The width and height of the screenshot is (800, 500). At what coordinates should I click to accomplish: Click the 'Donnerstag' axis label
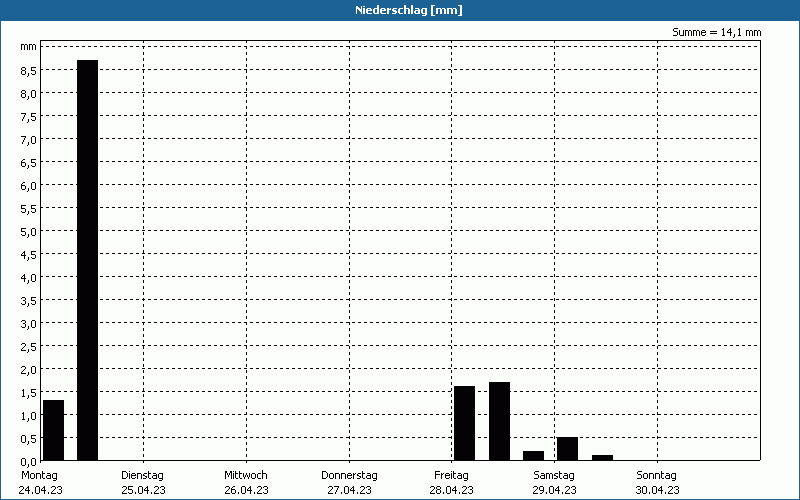coord(349,476)
